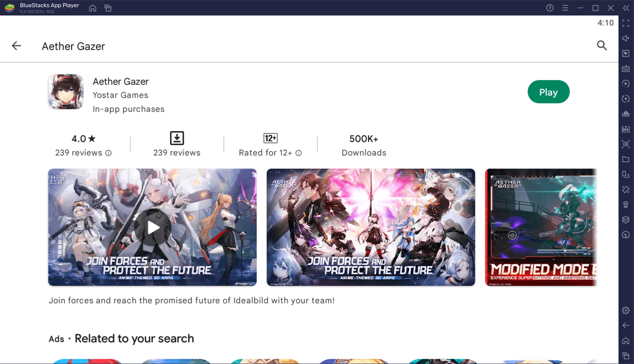
Task: Open the keyboard controls icon in sidebar
Action: (626, 69)
